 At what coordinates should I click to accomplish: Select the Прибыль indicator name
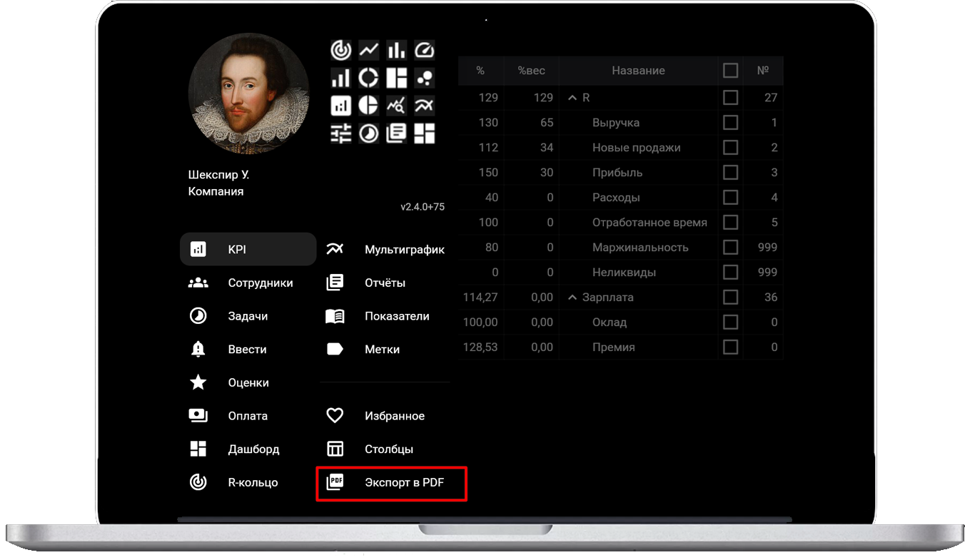click(x=617, y=173)
